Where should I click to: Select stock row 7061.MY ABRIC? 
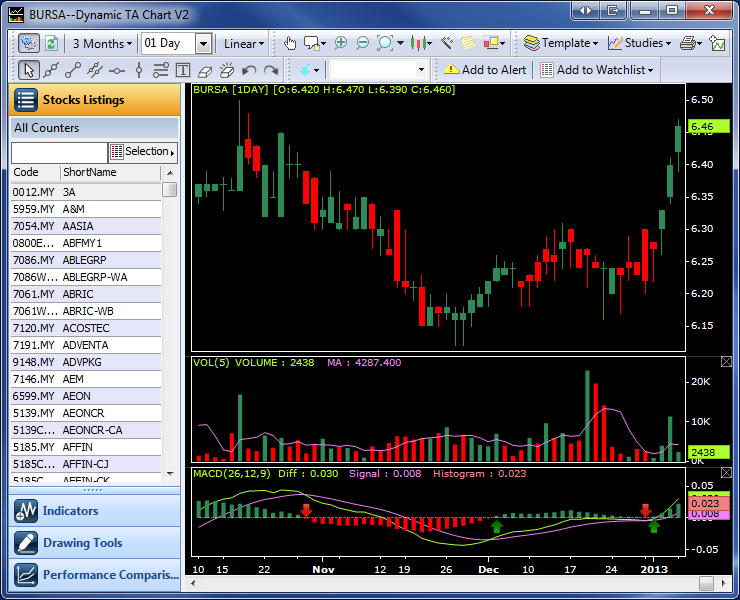click(86, 294)
